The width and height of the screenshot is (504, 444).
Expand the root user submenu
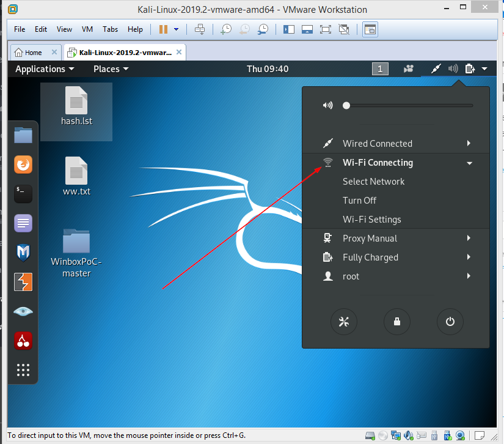coord(396,276)
